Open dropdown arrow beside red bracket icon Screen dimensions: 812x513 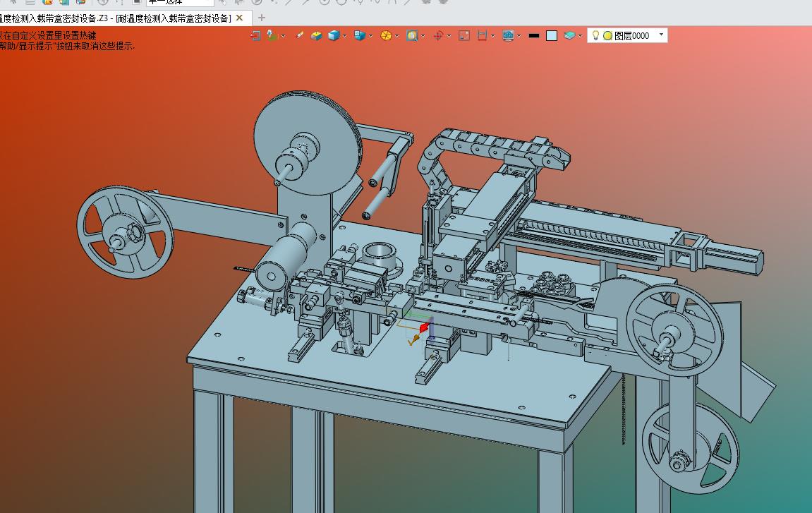pyautogui.click(x=492, y=36)
